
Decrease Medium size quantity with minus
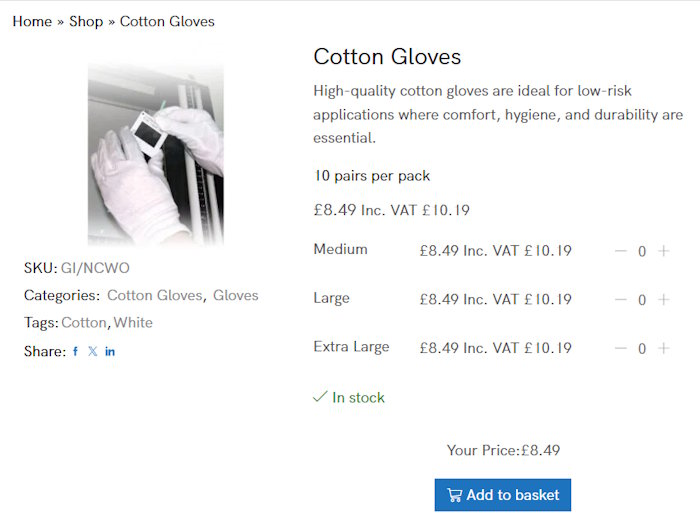[x=621, y=251]
